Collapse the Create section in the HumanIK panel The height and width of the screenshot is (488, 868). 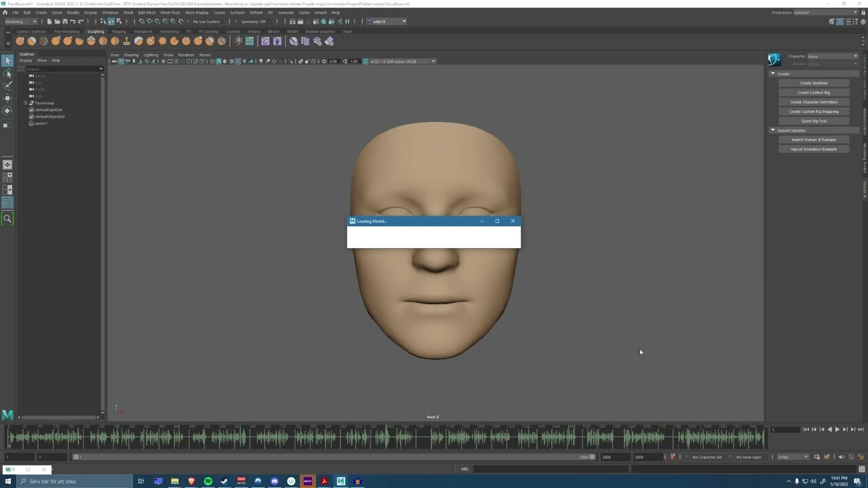tap(773, 73)
